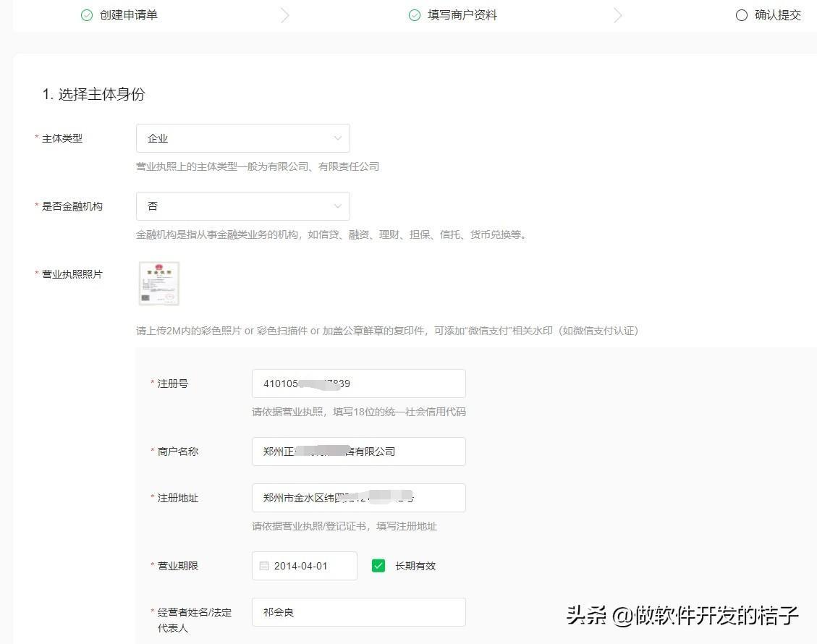This screenshot has width=817, height=644.
Task: Click the green check icon beside 填写商户资料
Action: [415, 15]
